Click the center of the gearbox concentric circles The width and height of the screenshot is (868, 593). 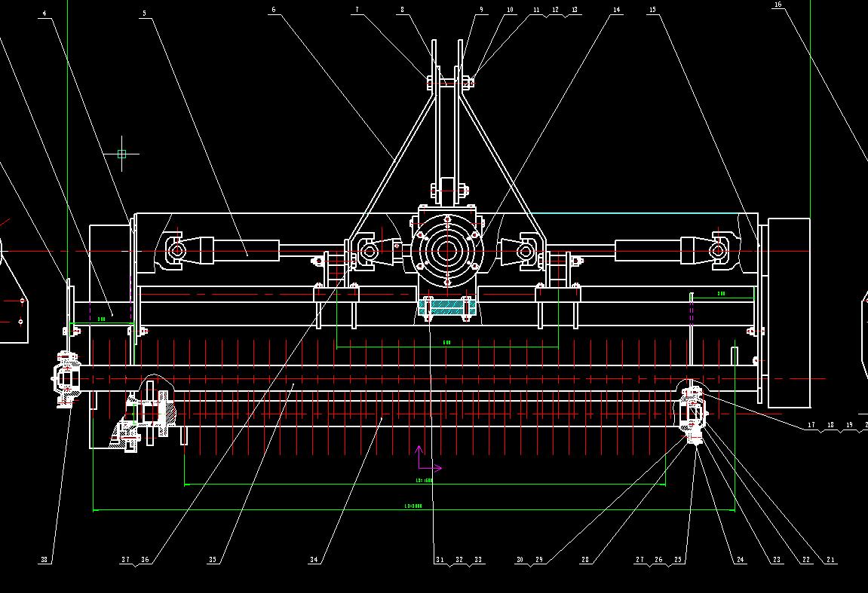[447, 251]
